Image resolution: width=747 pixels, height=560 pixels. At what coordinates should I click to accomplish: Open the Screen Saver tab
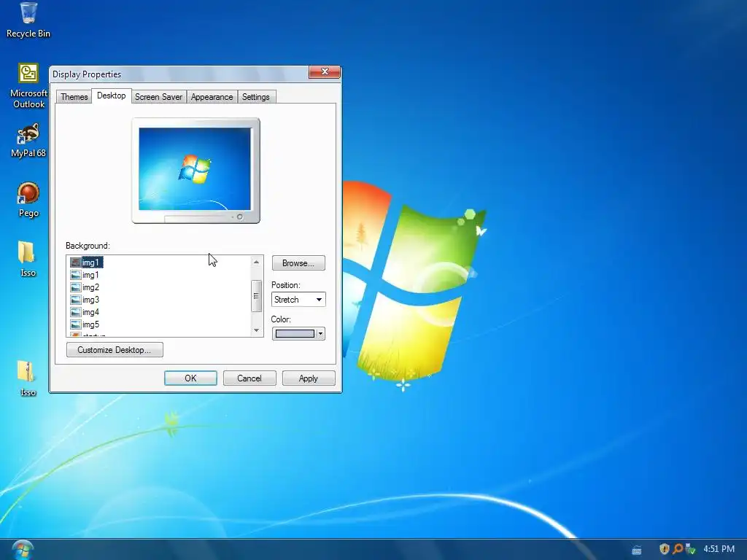pyautogui.click(x=158, y=97)
